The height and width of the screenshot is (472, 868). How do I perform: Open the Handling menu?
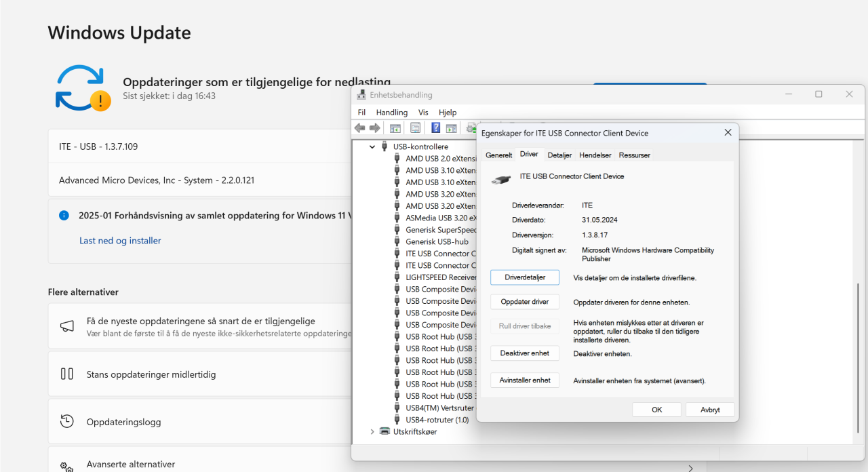[391, 113]
